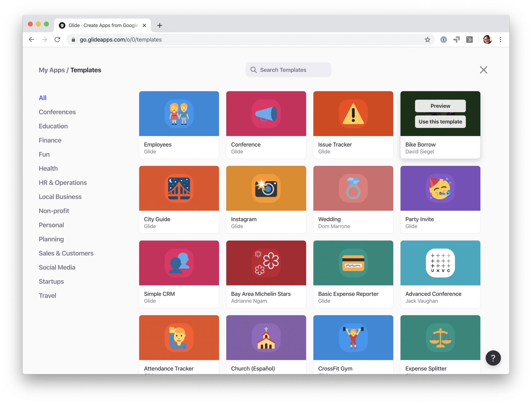The width and height of the screenshot is (532, 404).
Task: Click the Instagram camera icon
Action: pyautogui.click(x=266, y=188)
